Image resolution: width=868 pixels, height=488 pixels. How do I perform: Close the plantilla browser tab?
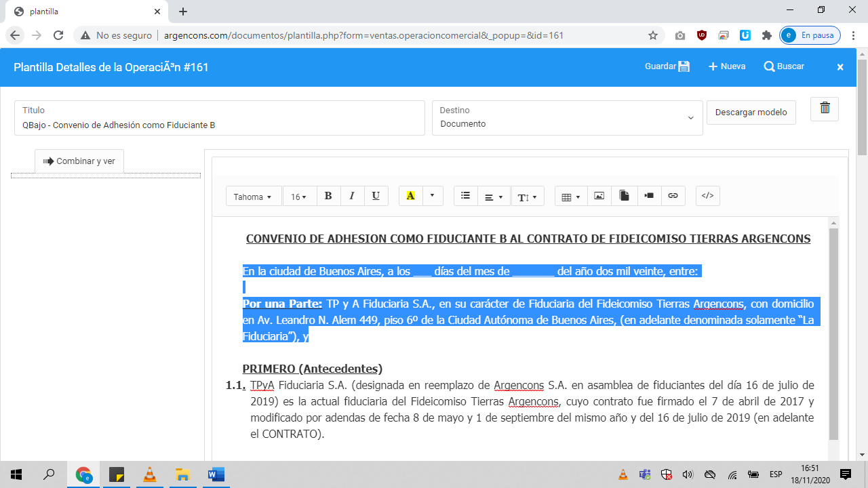click(157, 12)
